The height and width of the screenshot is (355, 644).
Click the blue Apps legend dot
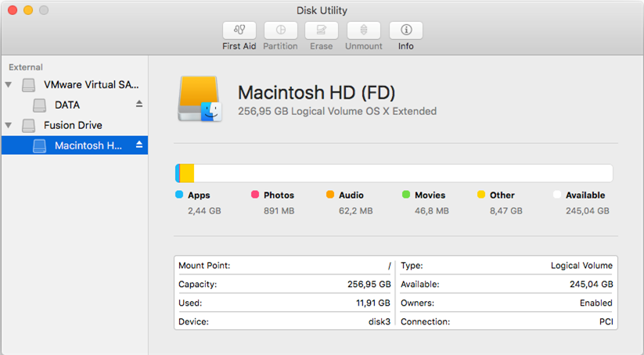tap(179, 195)
